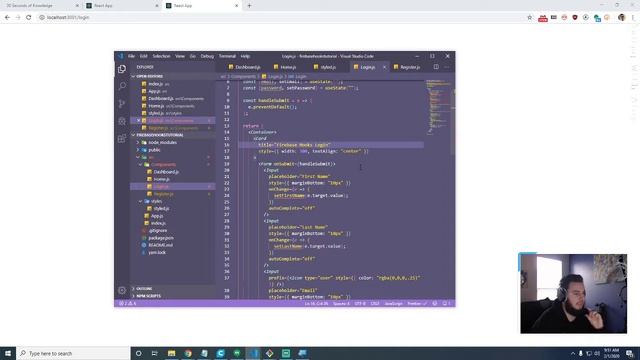Open the Source Control view icon
The height and width of the screenshot is (360, 640).
pos(122,104)
